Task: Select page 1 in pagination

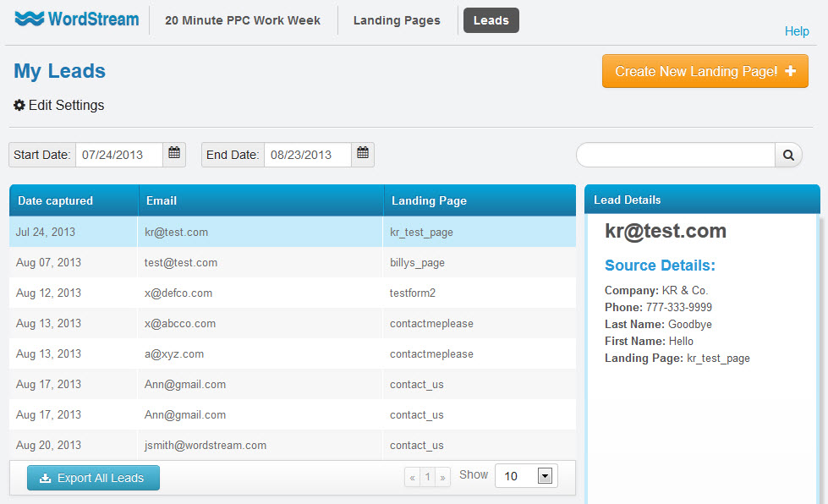Action: pyautogui.click(x=428, y=477)
